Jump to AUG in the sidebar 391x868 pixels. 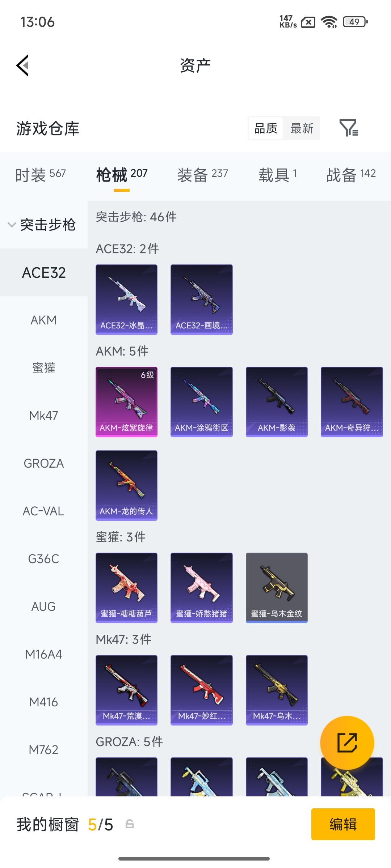coord(44,607)
